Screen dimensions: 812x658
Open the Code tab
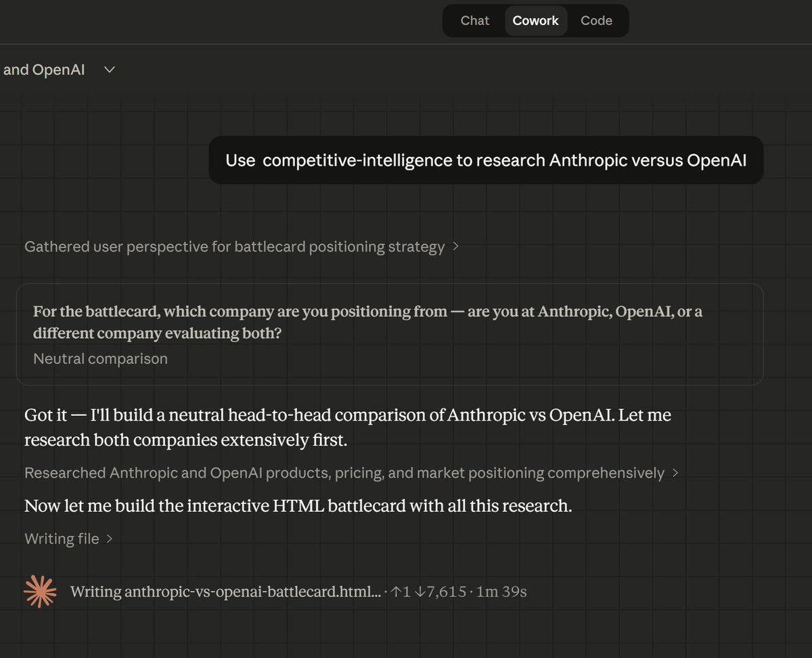pyautogui.click(x=596, y=20)
